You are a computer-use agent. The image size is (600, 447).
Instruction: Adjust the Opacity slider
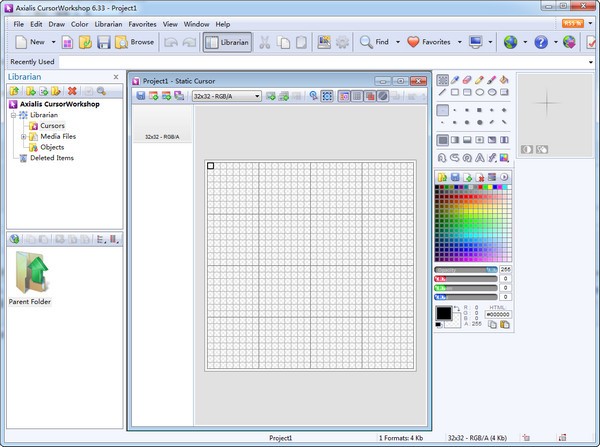(466, 270)
